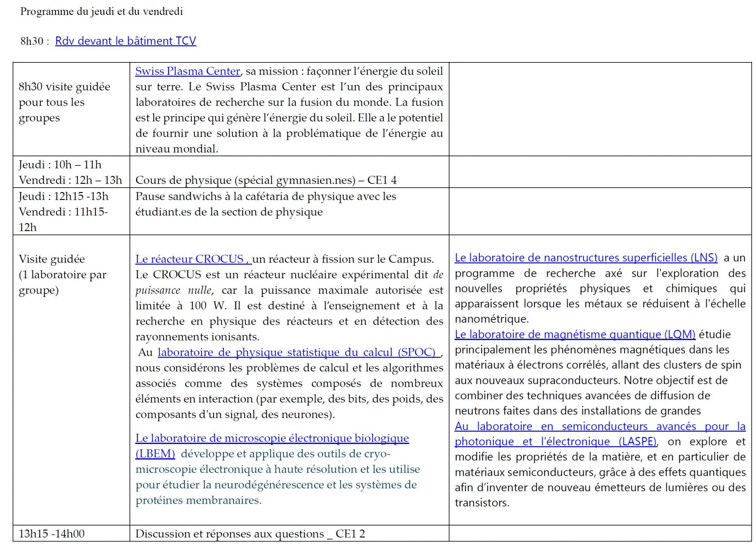Click the word transistors ending the LASPE paragraph

(482, 503)
